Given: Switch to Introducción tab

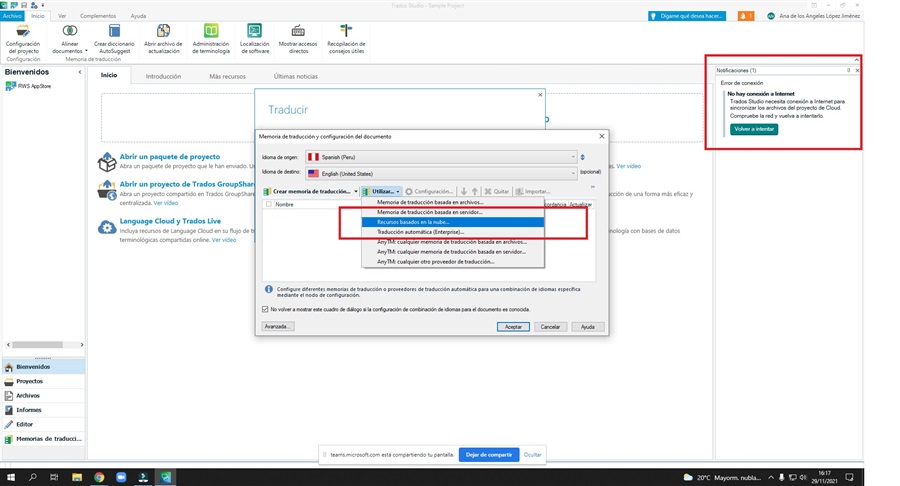Looking at the screenshot, I should coord(163,76).
